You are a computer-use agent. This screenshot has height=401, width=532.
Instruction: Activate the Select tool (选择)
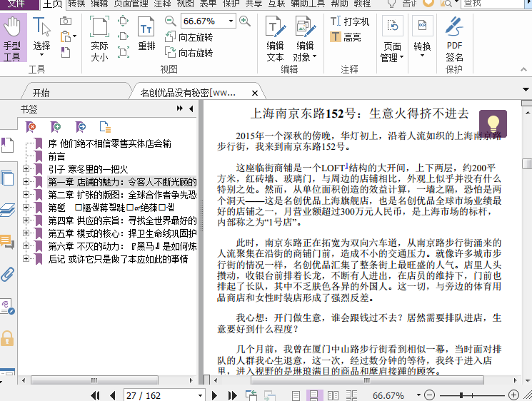point(41,37)
